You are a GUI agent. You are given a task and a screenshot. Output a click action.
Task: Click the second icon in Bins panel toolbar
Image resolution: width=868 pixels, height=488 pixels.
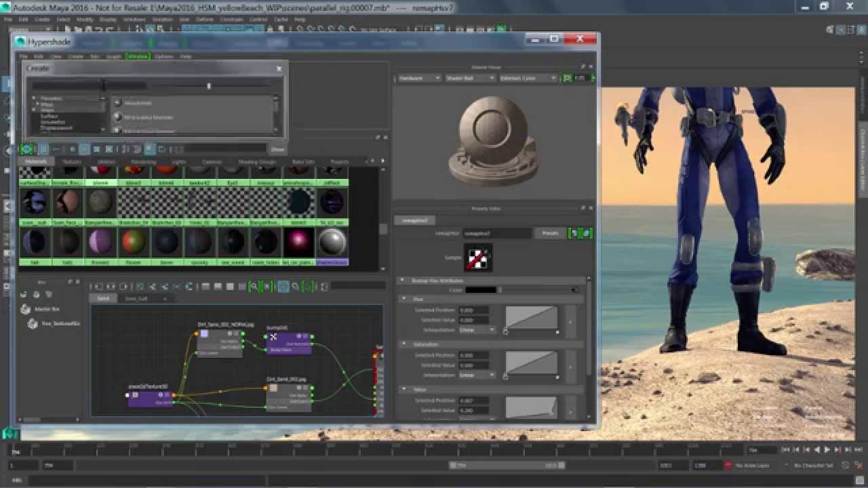click(x=36, y=294)
